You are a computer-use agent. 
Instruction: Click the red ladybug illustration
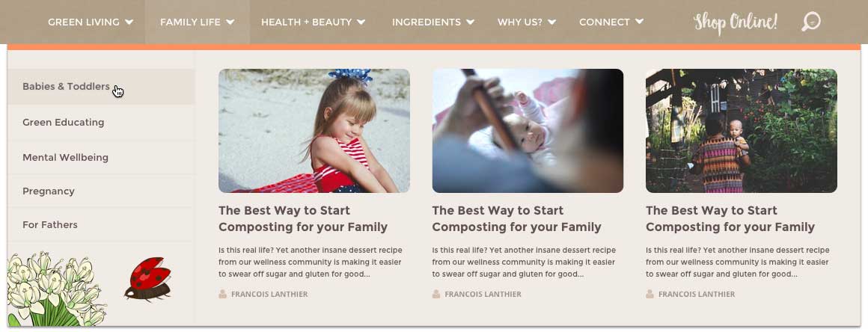(x=148, y=279)
